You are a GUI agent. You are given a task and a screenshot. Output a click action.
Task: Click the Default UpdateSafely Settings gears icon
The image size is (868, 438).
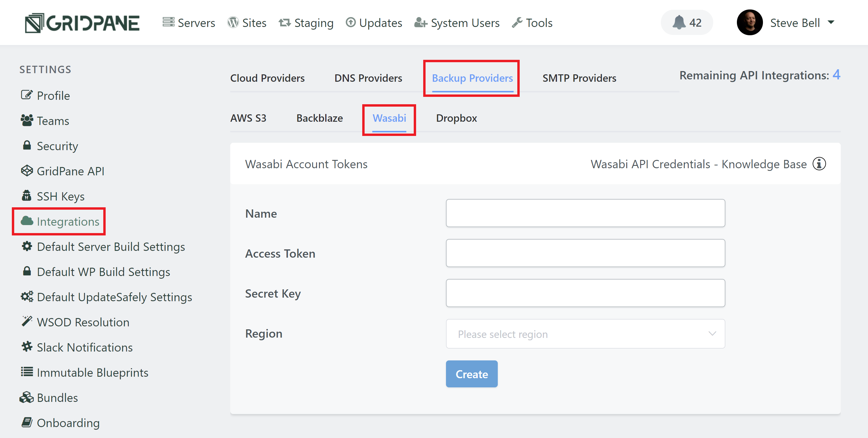coord(27,296)
